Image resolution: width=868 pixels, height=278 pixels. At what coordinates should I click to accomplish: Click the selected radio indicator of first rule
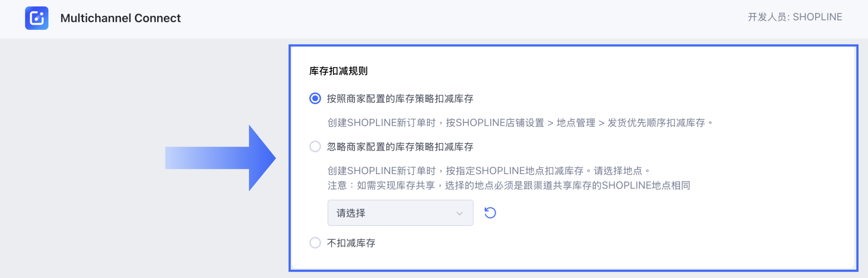(315, 98)
